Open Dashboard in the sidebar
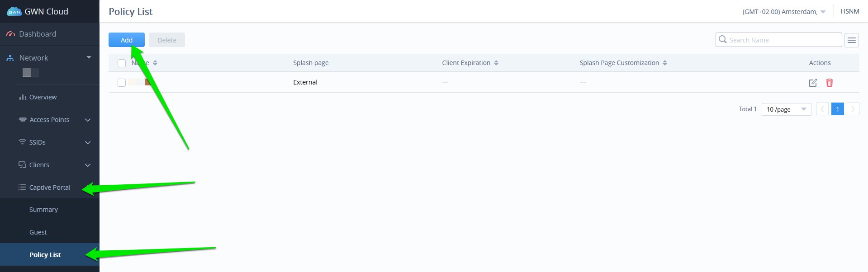This screenshot has height=272, width=868. tap(38, 34)
